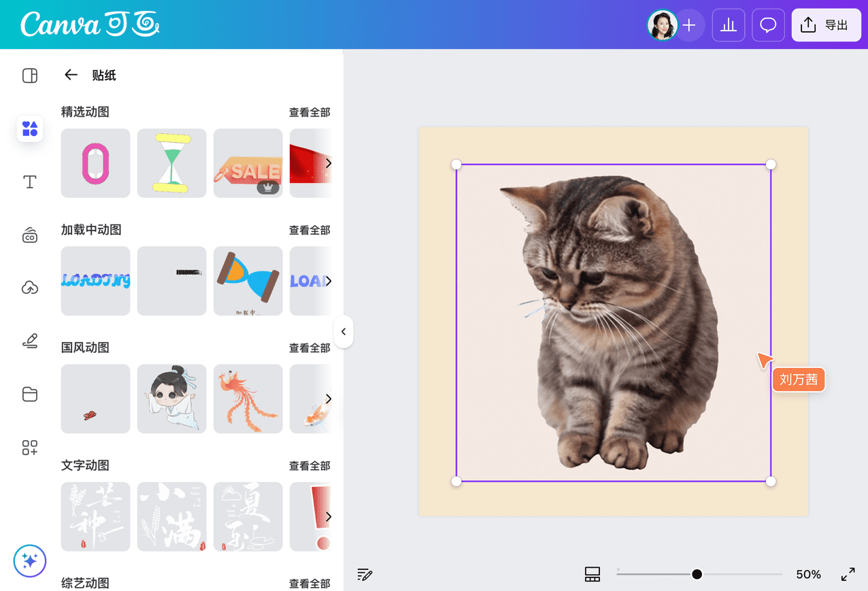Select the hourglass animated sticker thumbnail

pos(171,163)
